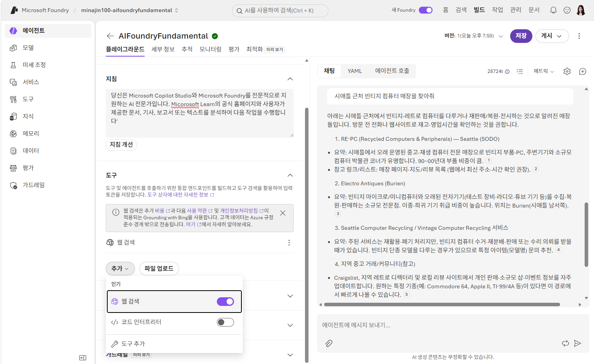Image resolution: width=594 pixels, height=364 pixels.
Task: Attach a file with the paperclip icon
Action: coord(329,343)
